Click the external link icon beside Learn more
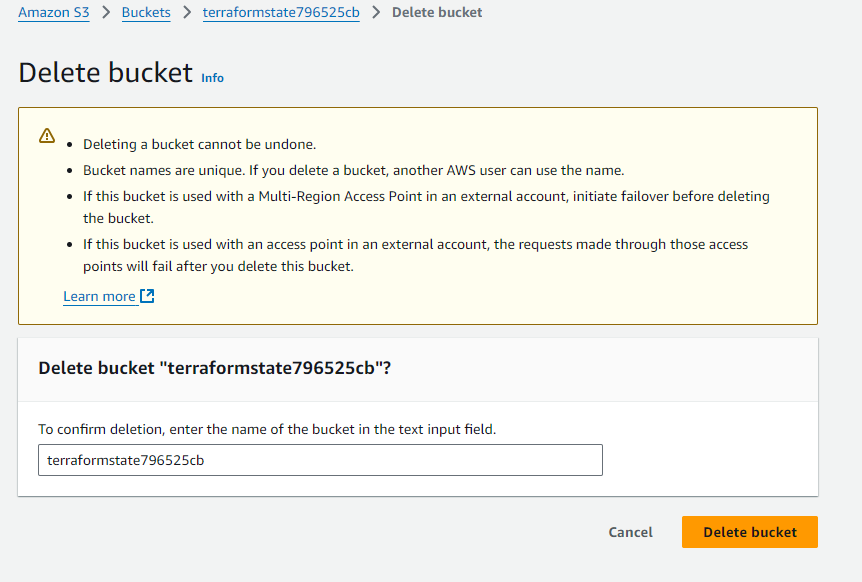This screenshot has height=582, width=862. point(147,296)
